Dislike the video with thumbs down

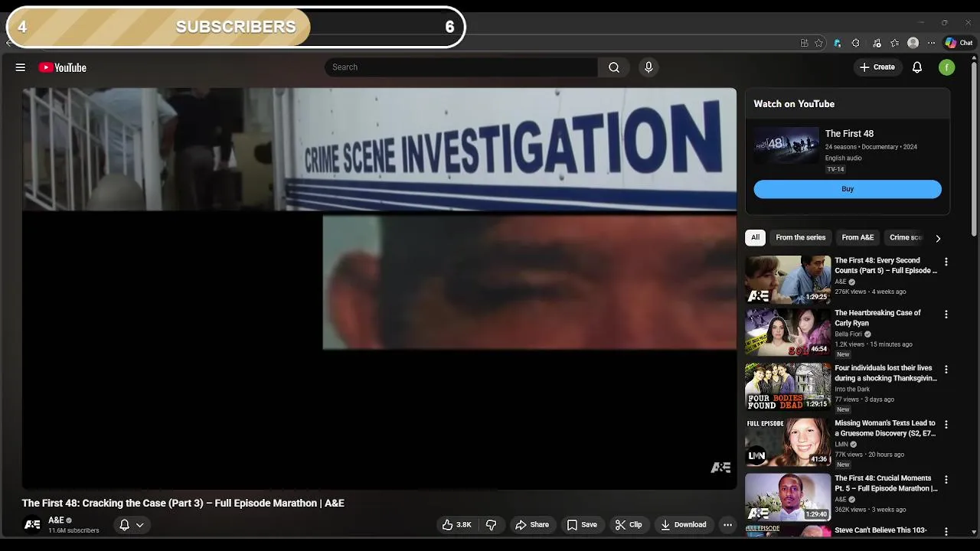[x=492, y=525]
